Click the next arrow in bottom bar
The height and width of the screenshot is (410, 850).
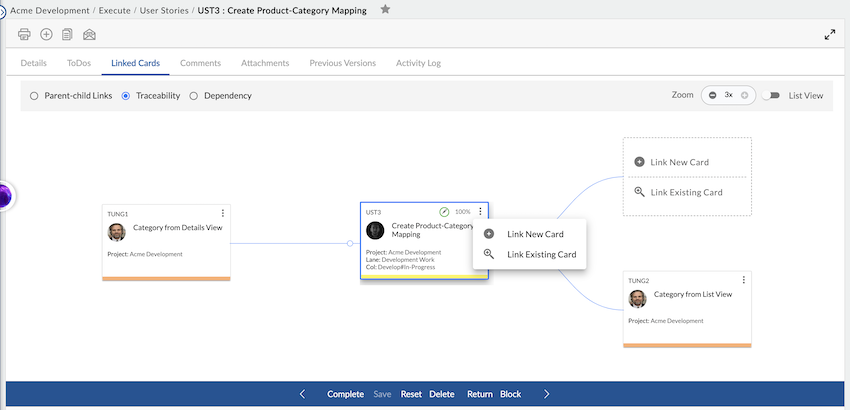click(546, 394)
